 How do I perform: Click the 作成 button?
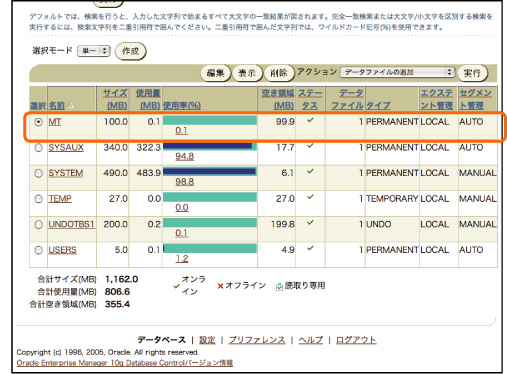(131, 51)
